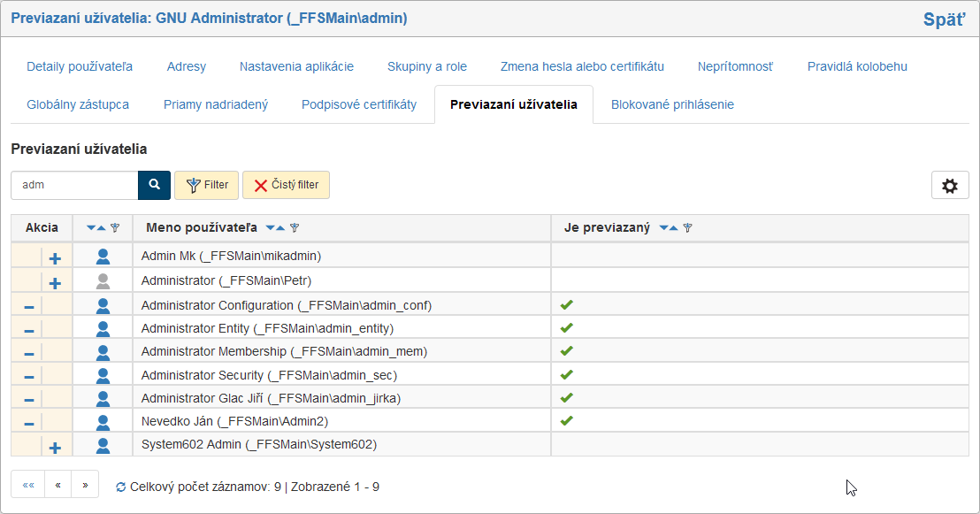The width and height of the screenshot is (980, 514).
Task: Open the Podpisové certifikáty tab
Action: (x=358, y=104)
